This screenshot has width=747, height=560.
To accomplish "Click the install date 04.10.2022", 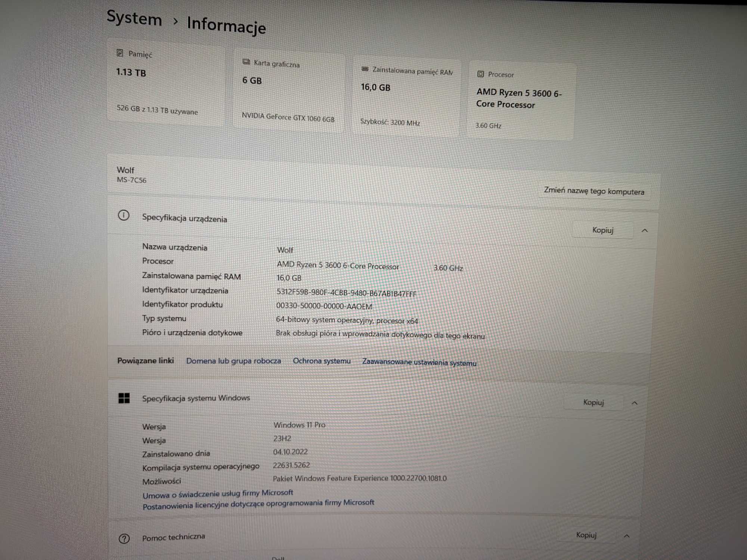I will tap(290, 452).
